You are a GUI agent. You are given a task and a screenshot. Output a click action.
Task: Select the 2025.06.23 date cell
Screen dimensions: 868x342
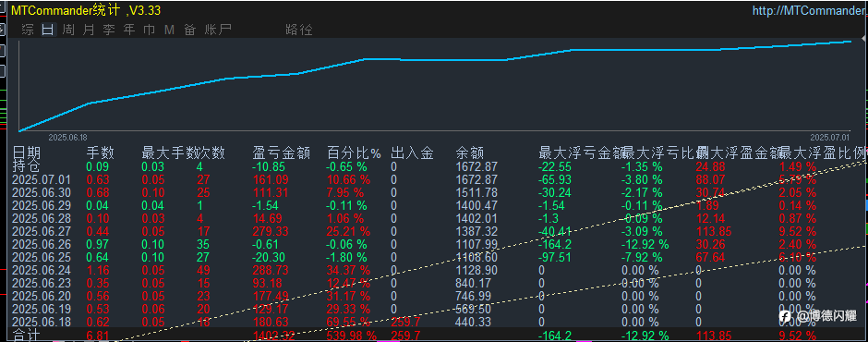(x=42, y=283)
